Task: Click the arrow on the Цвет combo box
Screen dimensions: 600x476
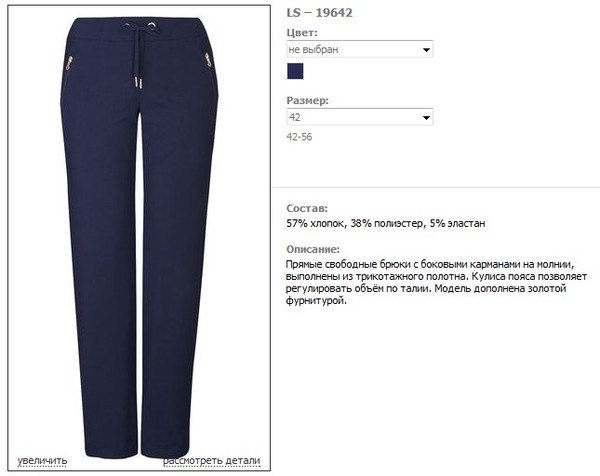Action: [426, 50]
